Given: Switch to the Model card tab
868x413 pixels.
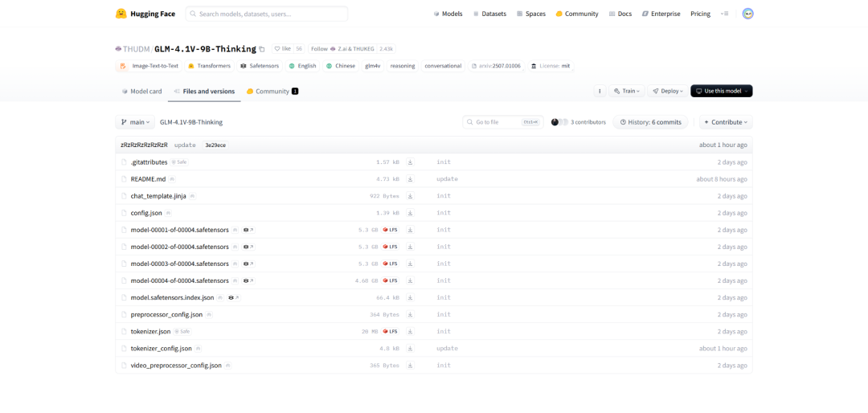Looking at the screenshot, I should click(141, 92).
